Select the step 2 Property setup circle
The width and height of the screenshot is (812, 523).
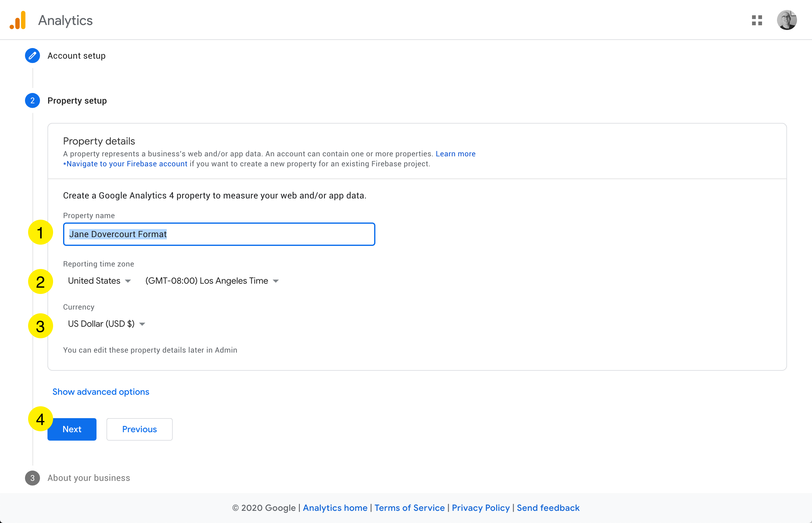[32, 100]
